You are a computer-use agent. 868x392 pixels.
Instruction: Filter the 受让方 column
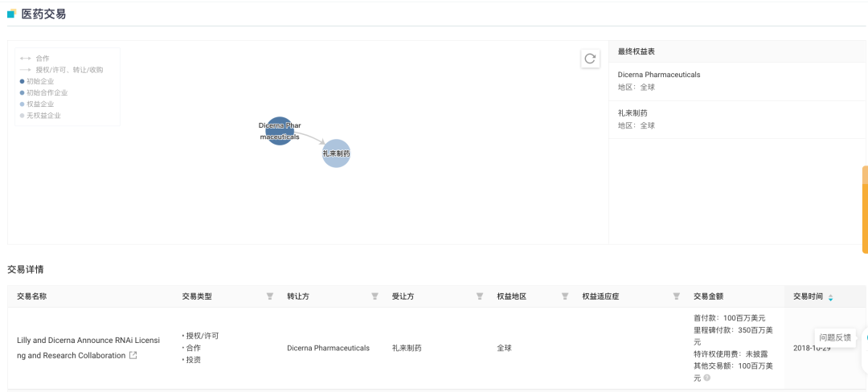[480, 296]
